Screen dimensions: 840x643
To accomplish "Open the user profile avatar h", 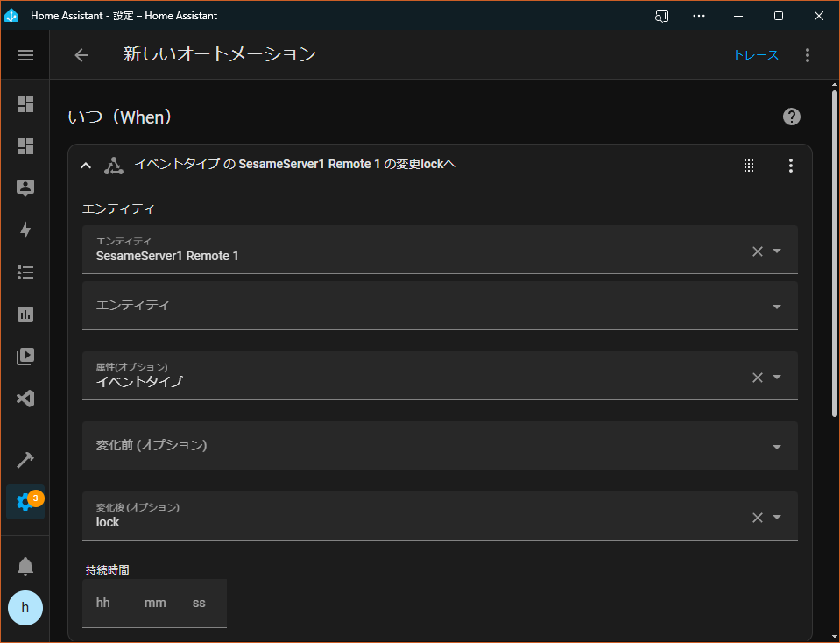I will pyautogui.click(x=25, y=608).
